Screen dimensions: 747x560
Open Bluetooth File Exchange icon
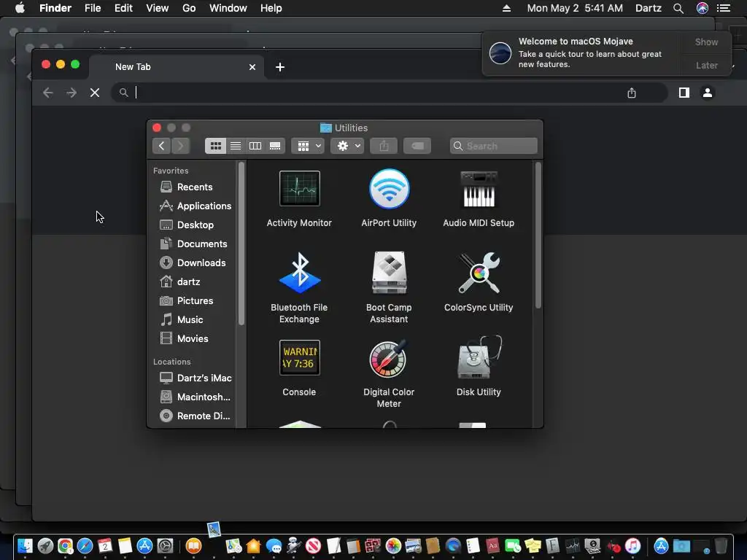(x=299, y=273)
